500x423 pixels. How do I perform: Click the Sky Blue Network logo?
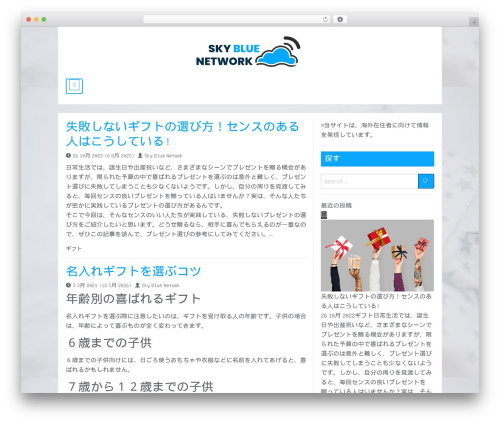coord(248,52)
